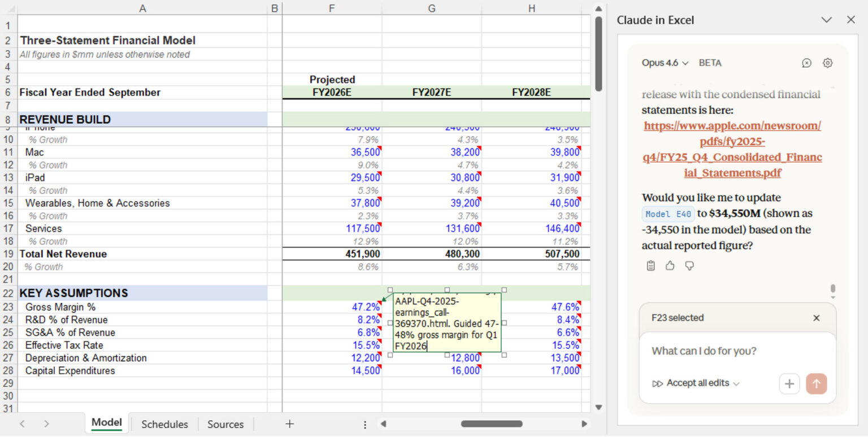Viewport: 868px width, 437px height.
Task: Open sheet tab options dots
Action: [x=365, y=425]
